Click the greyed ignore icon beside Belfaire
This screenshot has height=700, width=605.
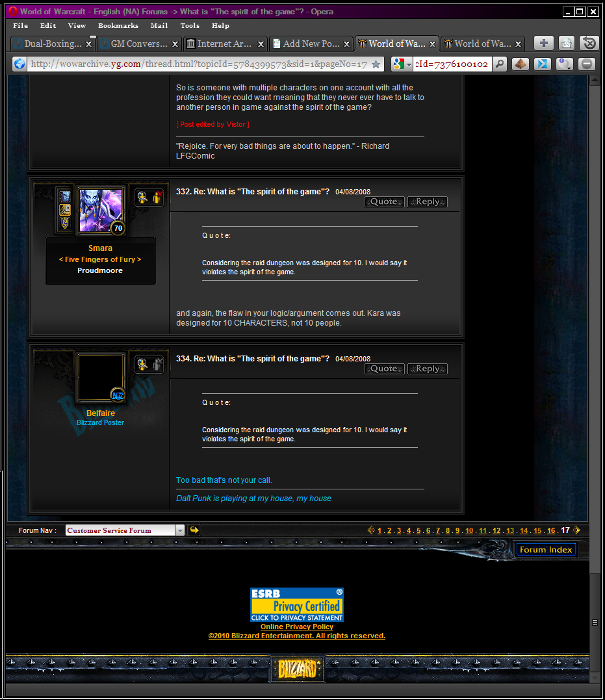157,364
